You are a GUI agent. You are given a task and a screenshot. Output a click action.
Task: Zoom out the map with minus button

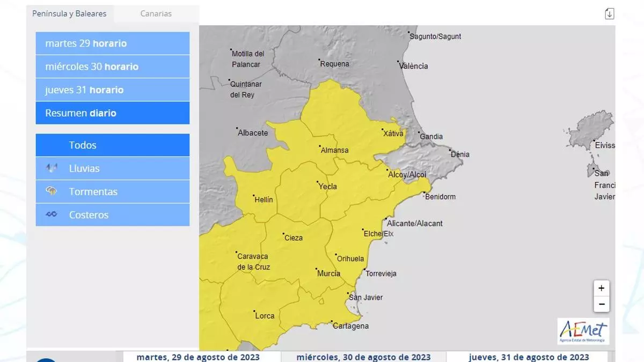[x=601, y=304]
